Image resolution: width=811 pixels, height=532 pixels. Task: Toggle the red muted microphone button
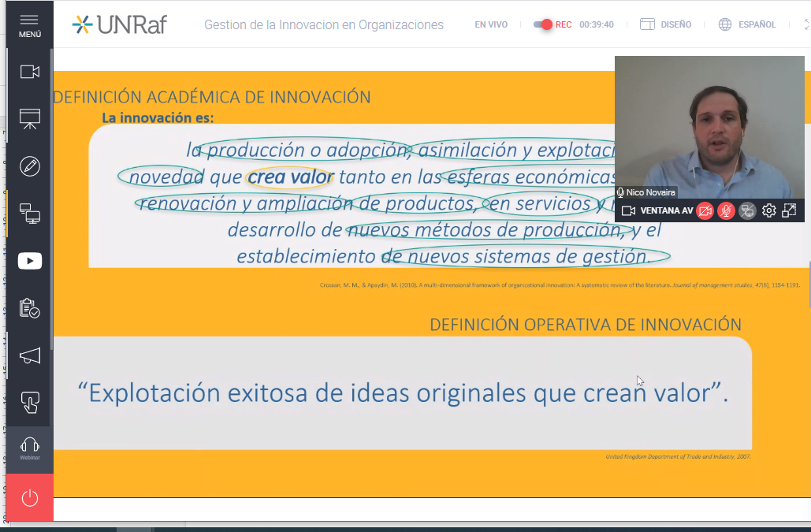[726, 211]
